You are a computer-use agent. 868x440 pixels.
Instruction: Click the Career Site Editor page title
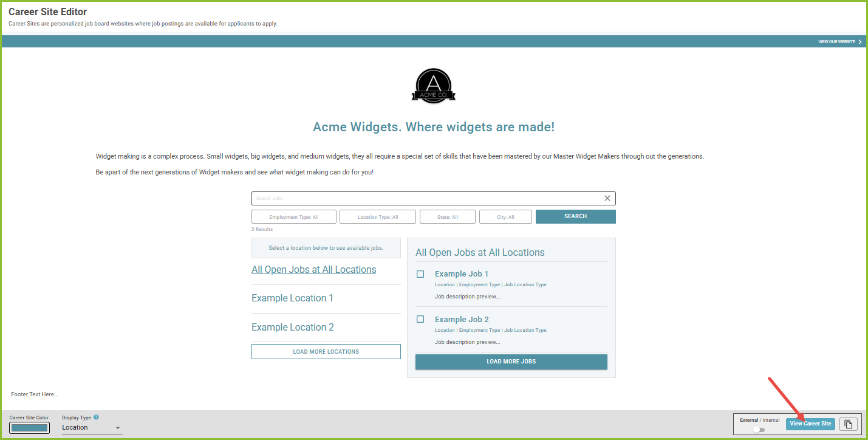click(x=47, y=12)
